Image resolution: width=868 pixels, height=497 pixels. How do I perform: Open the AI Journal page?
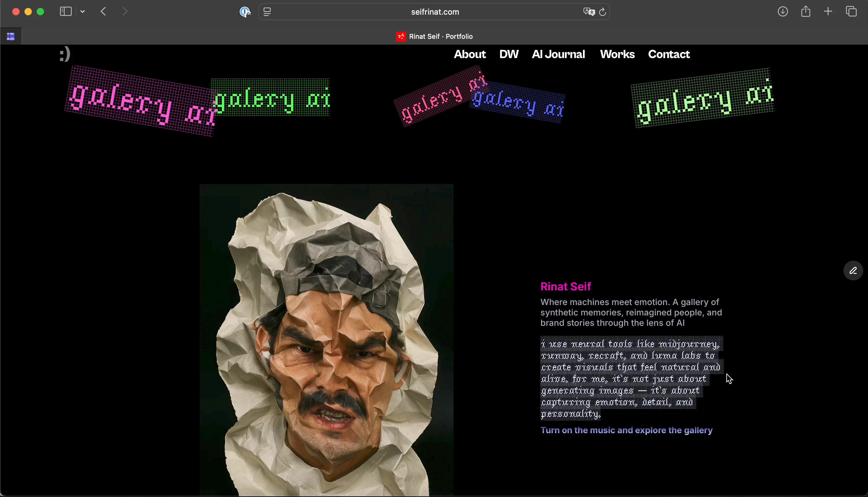click(x=559, y=55)
